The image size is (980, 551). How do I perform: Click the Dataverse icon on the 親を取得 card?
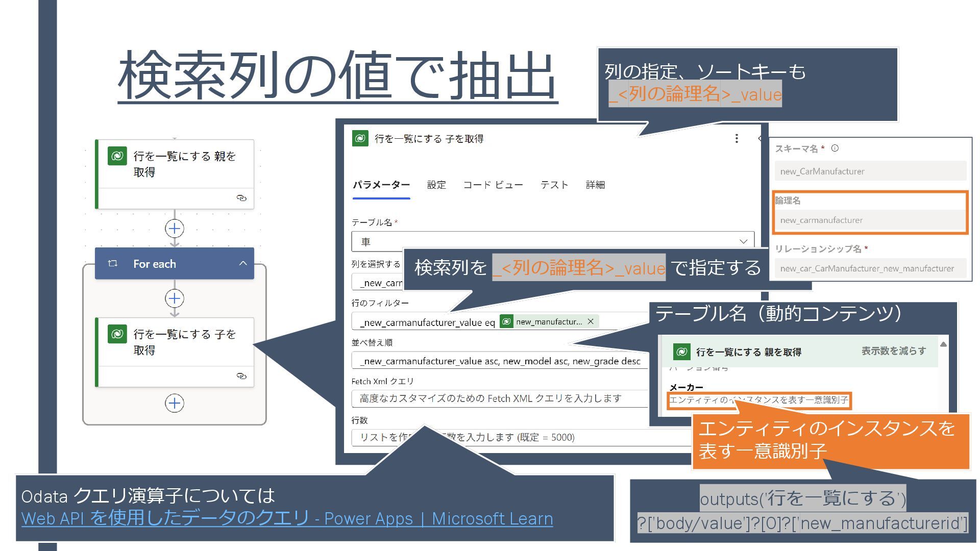tap(117, 156)
